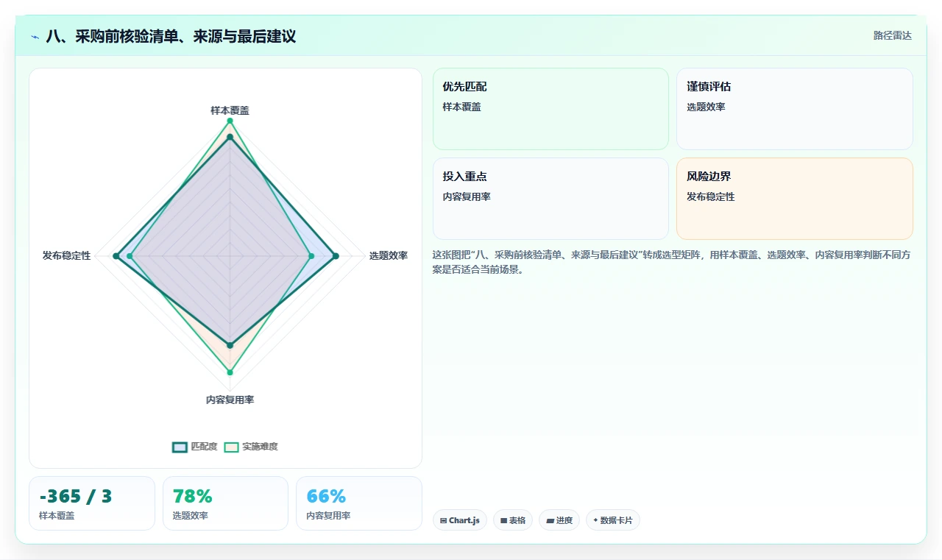Toggle the 实施难度 legend swatch

click(x=231, y=447)
